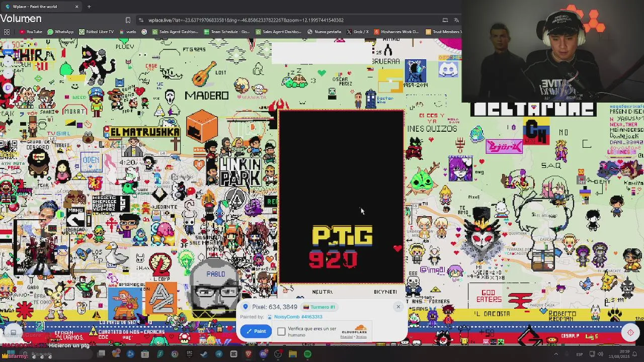Open the YouTube bookmark
This screenshot has height=362, width=644.
pos(31,32)
